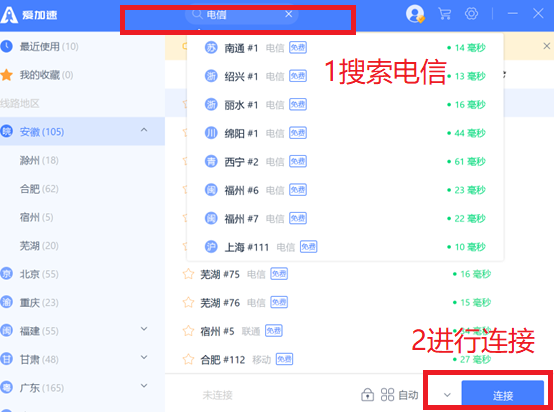Click the orange star beside 我的收藏

click(x=6, y=75)
